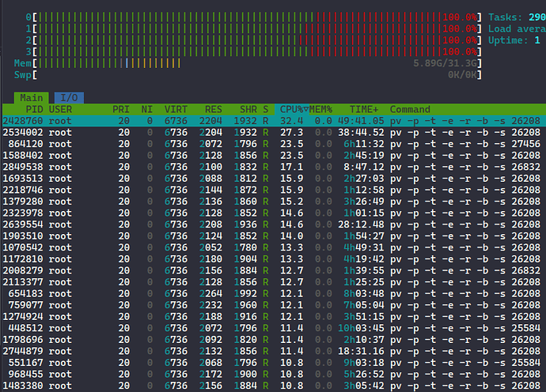Screen dimensions: 546x392
Task: Select process row PID 864120
Action: click(x=274, y=144)
